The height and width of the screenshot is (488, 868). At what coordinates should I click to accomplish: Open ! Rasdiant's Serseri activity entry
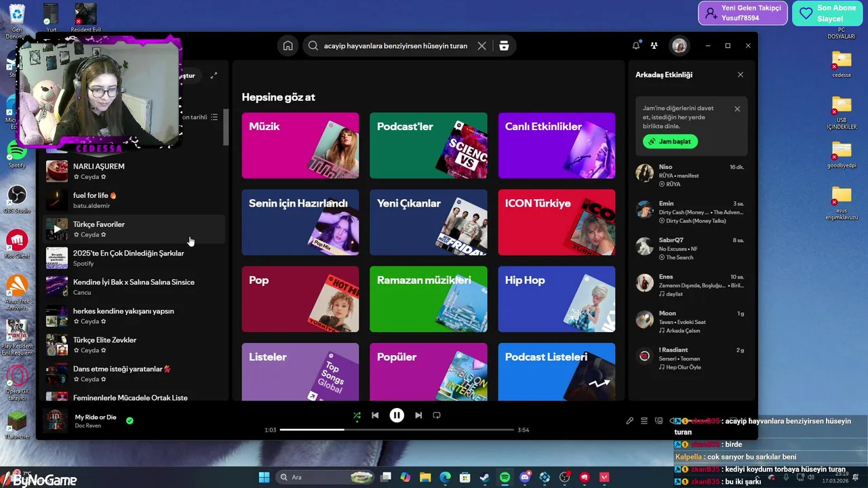coord(691,359)
